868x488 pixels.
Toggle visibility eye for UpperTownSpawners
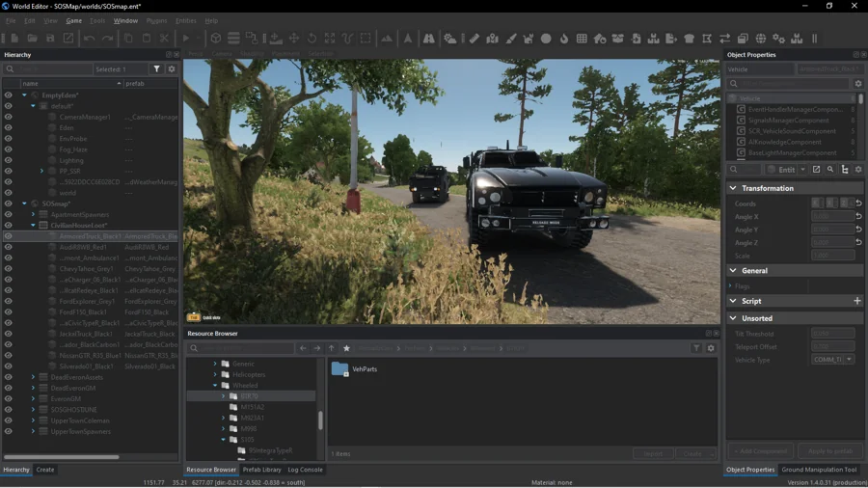(x=9, y=431)
